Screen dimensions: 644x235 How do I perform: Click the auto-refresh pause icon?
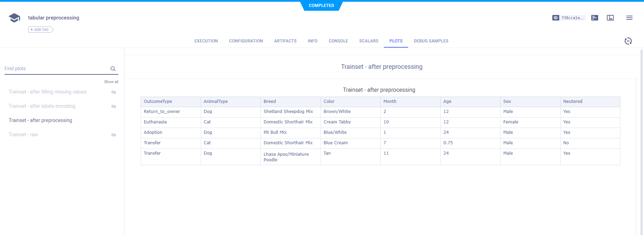coord(628,41)
